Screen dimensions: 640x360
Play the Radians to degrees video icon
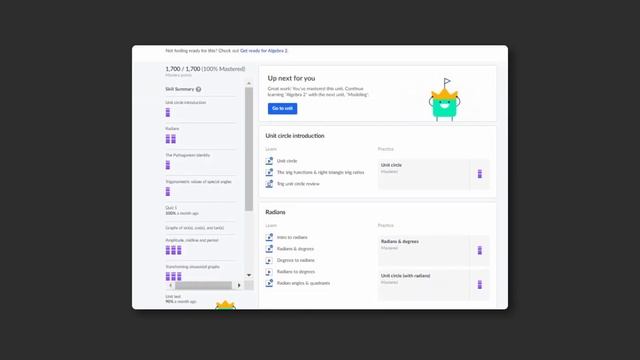point(269,271)
